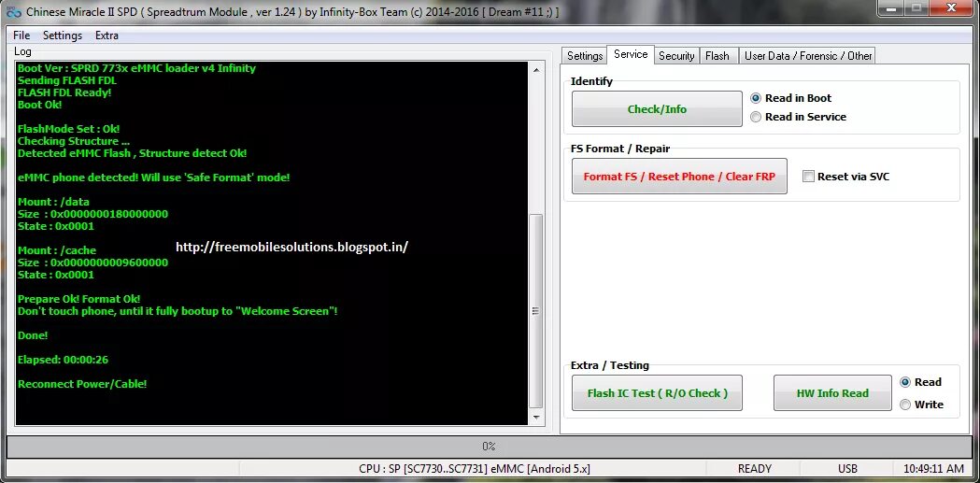Minimize the Chinese Miracle II window

click(x=892, y=7)
